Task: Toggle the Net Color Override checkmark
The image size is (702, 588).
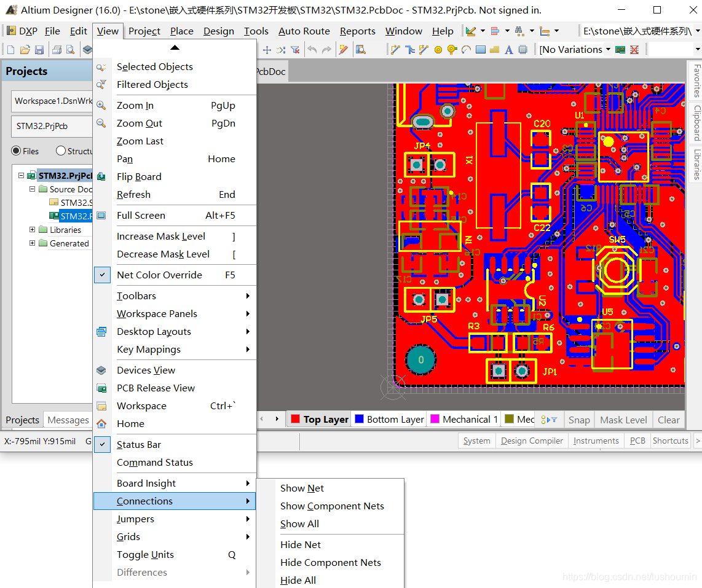Action: click(102, 275)
